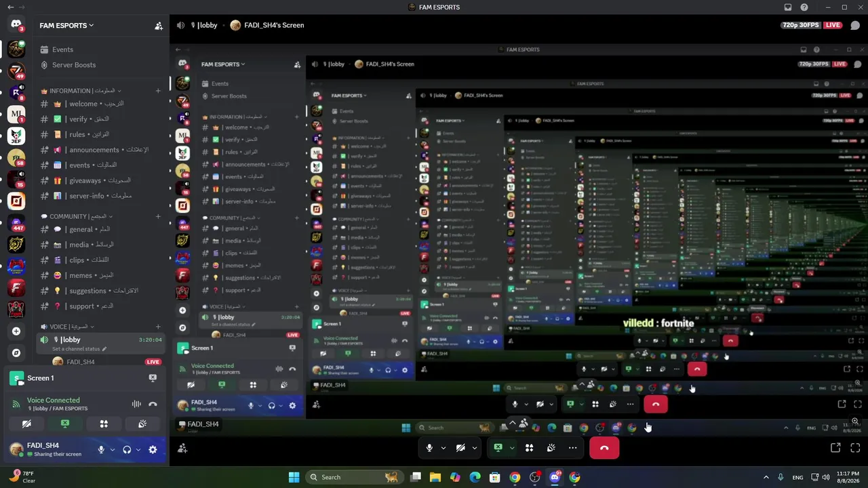This screenshot has width=868, height=488.
Task: Open the Events section
Action: 101,49
